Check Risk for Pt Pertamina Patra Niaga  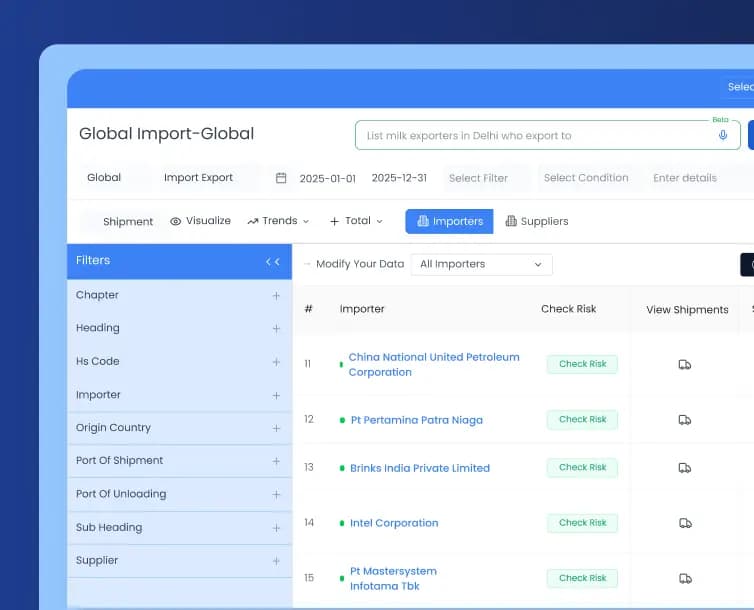tap(582, 420)
